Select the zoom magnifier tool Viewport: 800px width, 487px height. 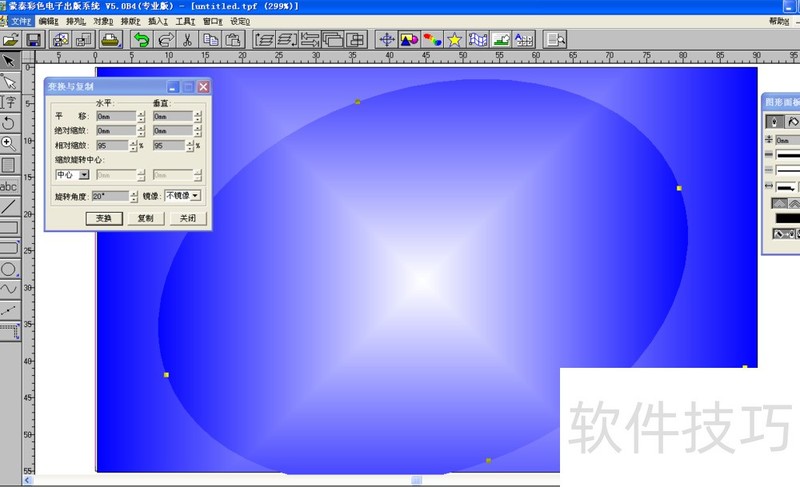coord(9,144)
